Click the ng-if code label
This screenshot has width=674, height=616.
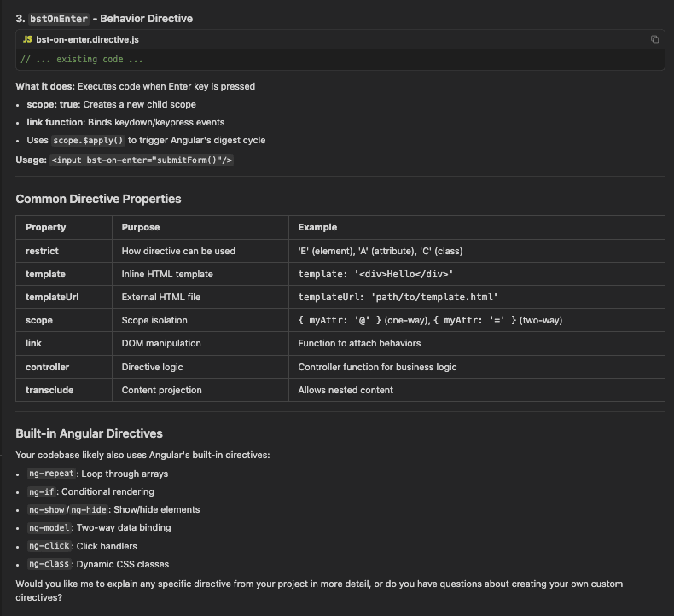click(42, 491)
